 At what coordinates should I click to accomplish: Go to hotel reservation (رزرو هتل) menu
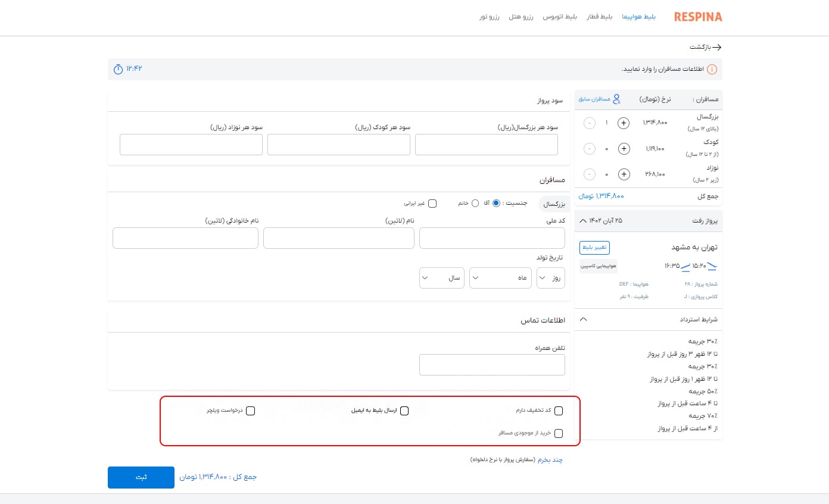click(521, 17)
